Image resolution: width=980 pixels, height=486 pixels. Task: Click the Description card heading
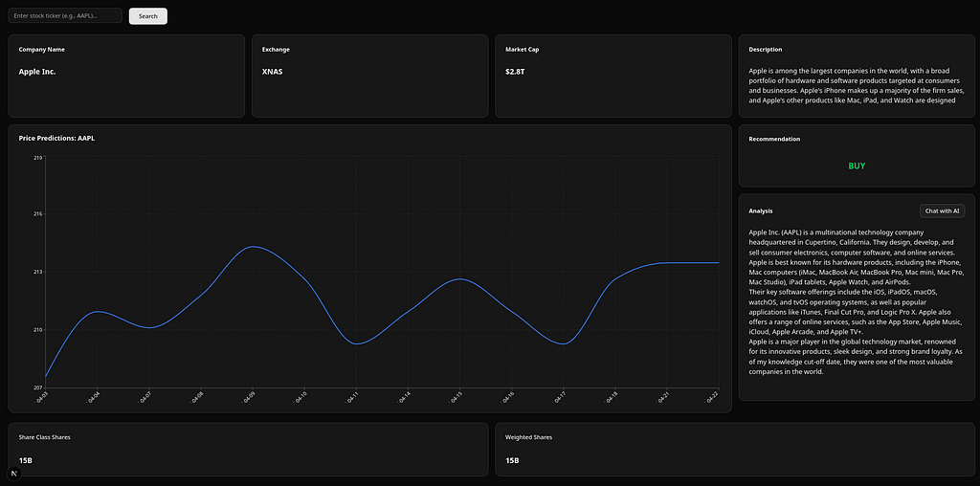[x=765, y=50]
